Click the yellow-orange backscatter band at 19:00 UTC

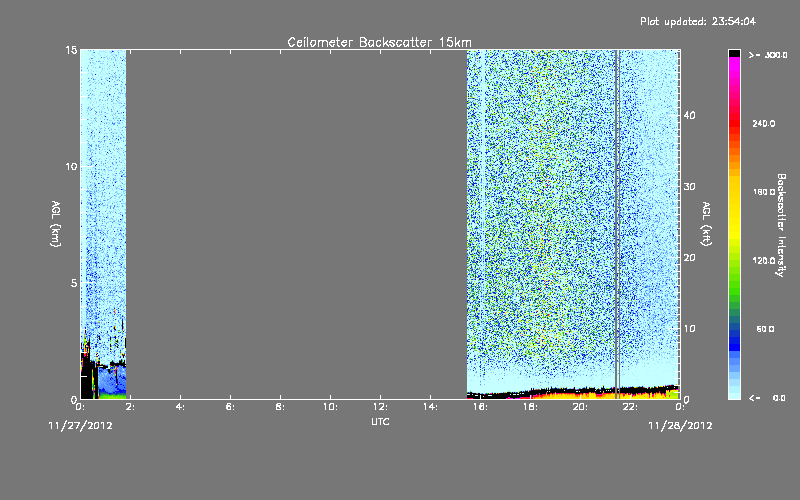click(x=555, y=394)
